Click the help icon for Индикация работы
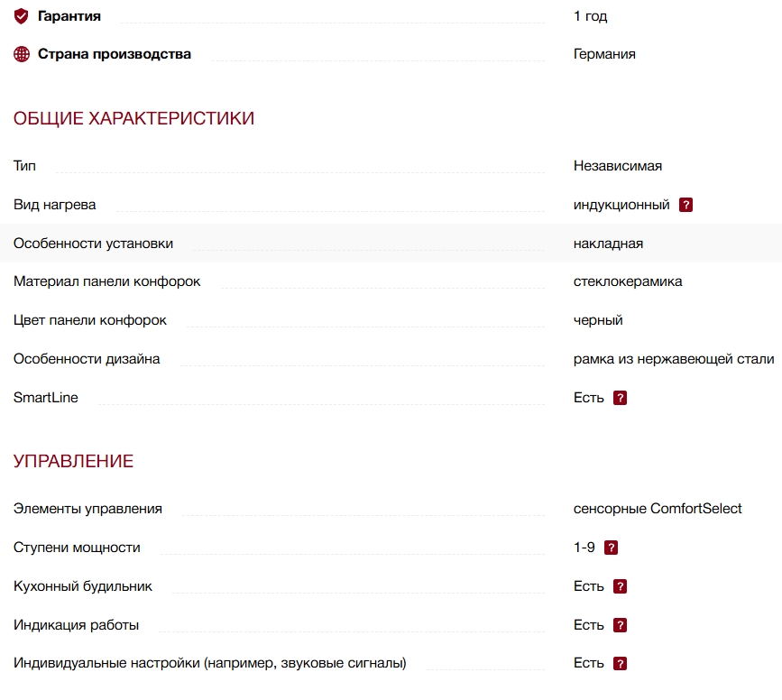The image size is (782, 700). [620, 625]
